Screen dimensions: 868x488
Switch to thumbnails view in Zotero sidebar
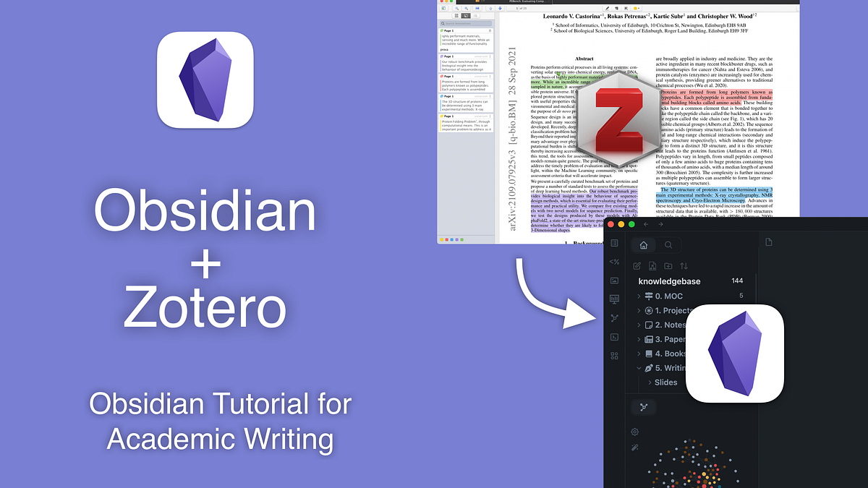click(x=456, y=16)
